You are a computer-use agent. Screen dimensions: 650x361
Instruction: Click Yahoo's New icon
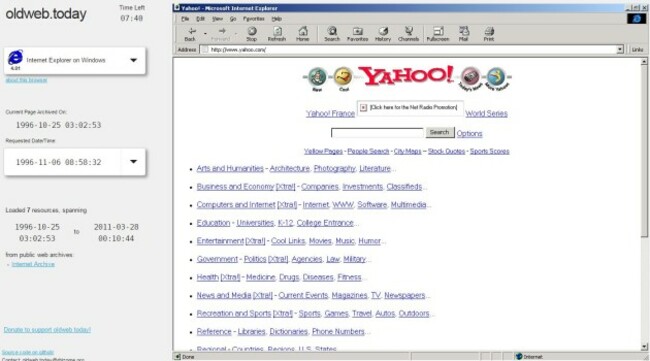point(317,79)
